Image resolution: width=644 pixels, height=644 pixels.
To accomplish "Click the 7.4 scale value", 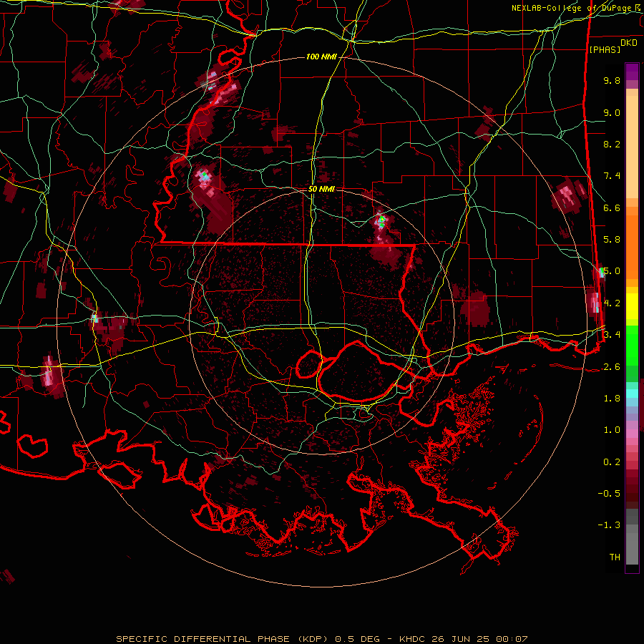I will click(612, 176).
